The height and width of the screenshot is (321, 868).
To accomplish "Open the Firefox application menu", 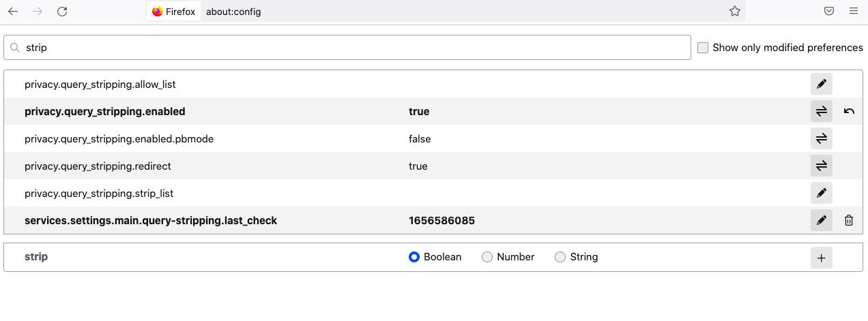I will (x=854, y=11).
